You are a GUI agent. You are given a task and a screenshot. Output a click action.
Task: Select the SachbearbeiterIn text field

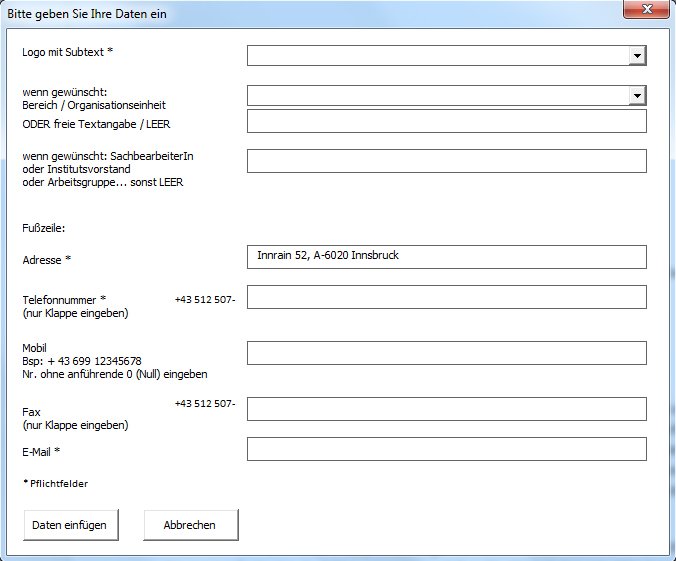[x=446, y=161]
